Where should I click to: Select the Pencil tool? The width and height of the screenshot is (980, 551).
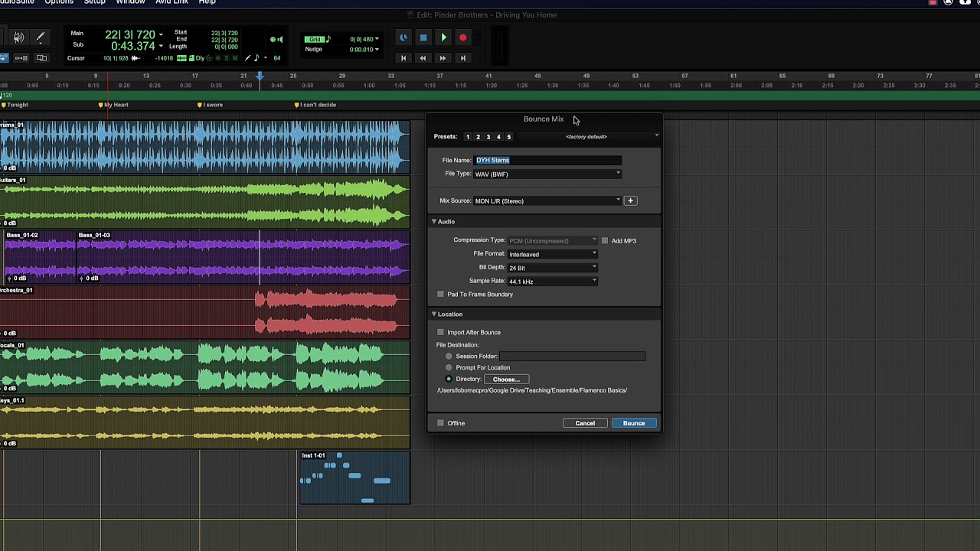click(41, 37)
